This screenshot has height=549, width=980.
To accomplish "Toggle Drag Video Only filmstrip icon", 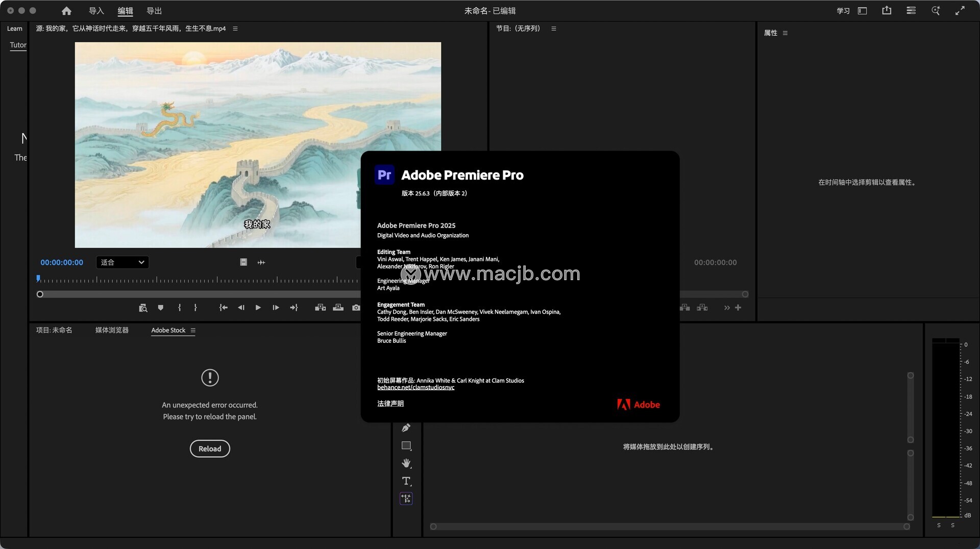I will pyautogui.click(x=243, y=262).
